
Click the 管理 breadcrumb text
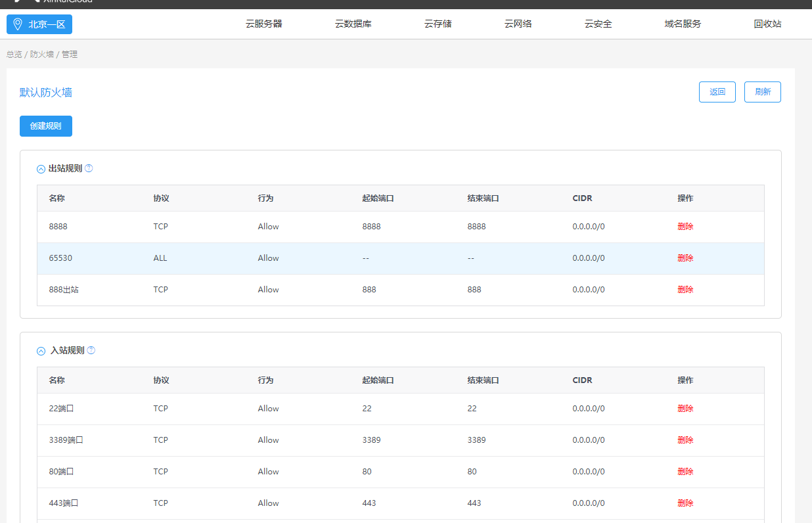pyautogui.click(x=70, y=55)
